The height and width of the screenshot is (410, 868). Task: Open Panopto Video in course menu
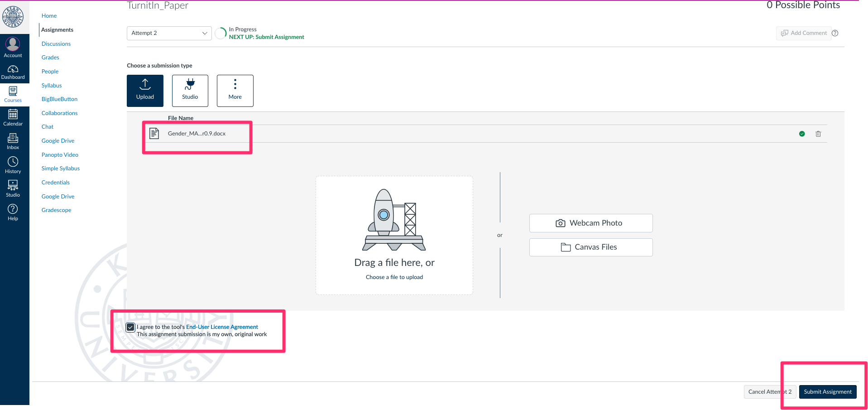60,155
